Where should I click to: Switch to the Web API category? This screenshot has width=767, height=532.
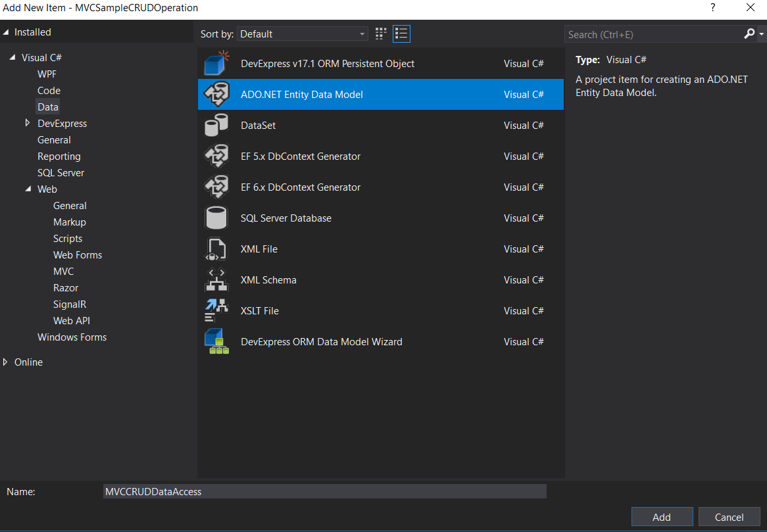[71, 320]
